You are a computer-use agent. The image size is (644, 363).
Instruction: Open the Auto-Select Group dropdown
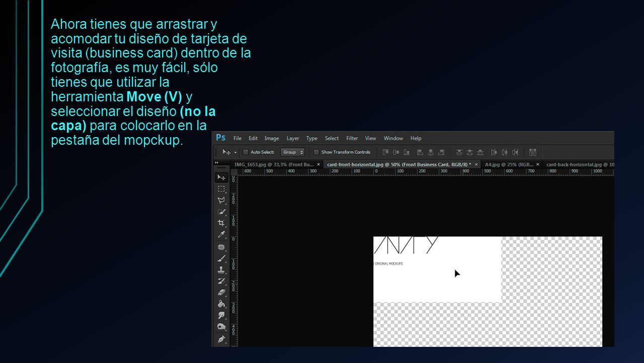(293, 152)
